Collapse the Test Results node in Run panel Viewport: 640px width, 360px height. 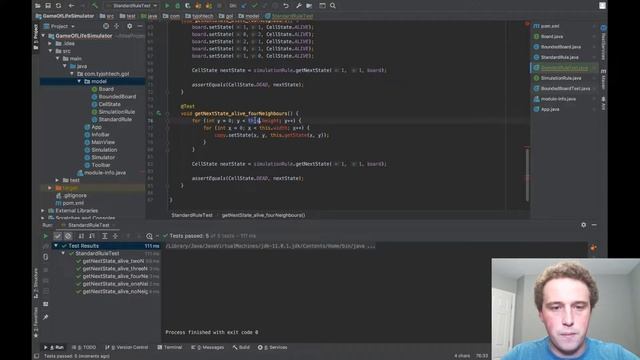click(56, 246)
